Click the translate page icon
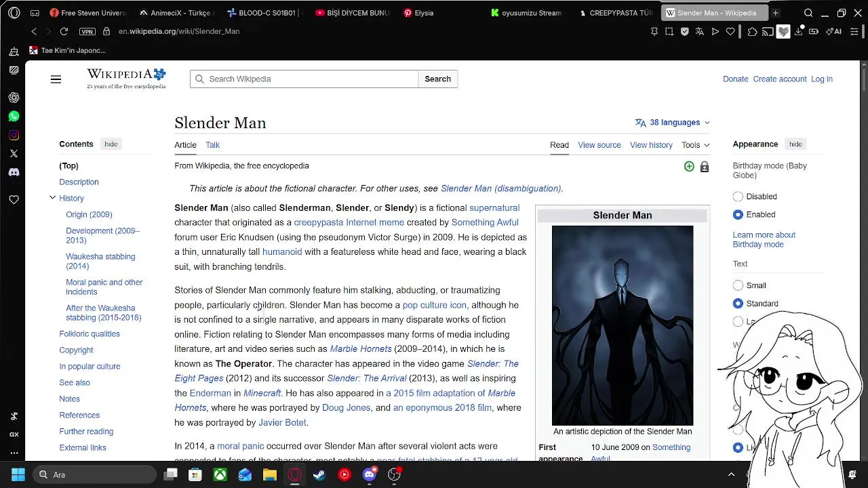Image resolution: width=868 pixels, height=488 pixels. tap(700, 31)
